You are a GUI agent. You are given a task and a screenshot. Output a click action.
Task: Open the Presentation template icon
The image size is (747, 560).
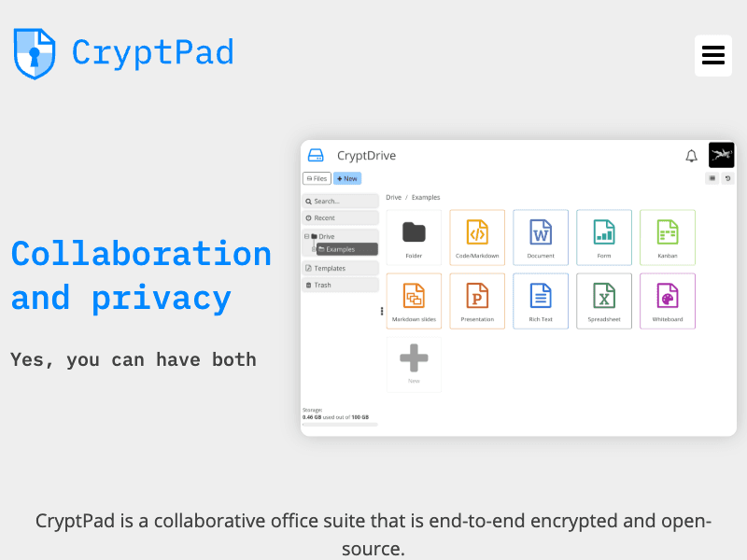(x=477, y=301)
